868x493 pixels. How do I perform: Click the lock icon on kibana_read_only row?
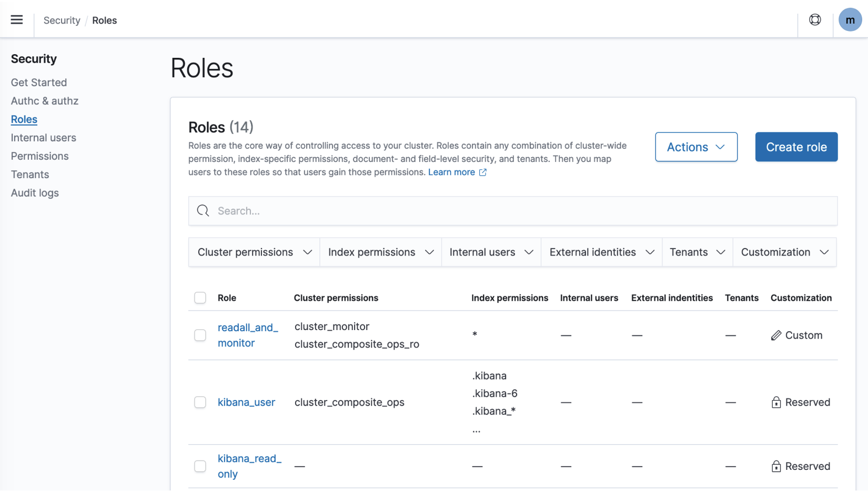tap(776, 466)
